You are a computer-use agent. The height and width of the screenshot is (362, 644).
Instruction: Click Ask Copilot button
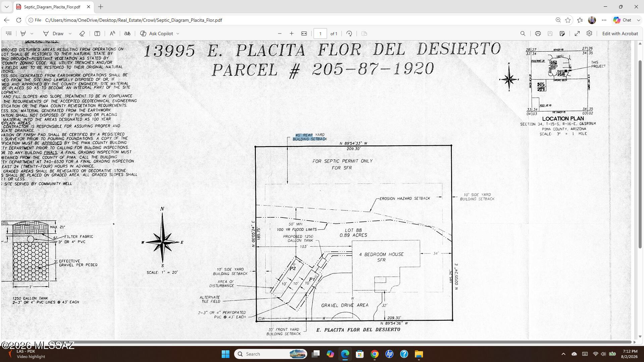[157, 34]
